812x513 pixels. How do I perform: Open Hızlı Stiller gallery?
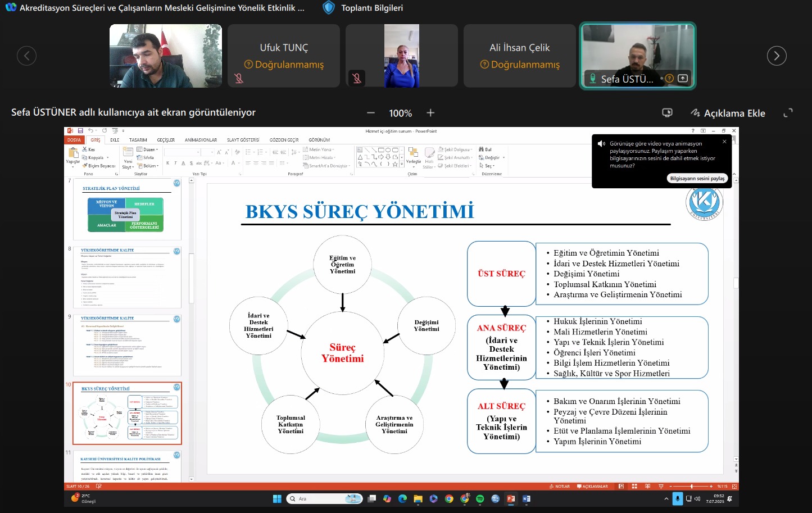pos(429,158)
